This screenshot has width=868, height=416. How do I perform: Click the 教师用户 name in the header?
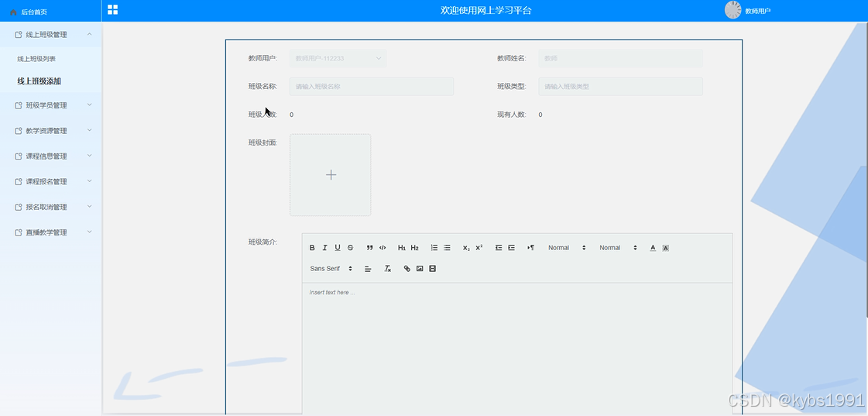click(x=758, y=11)
